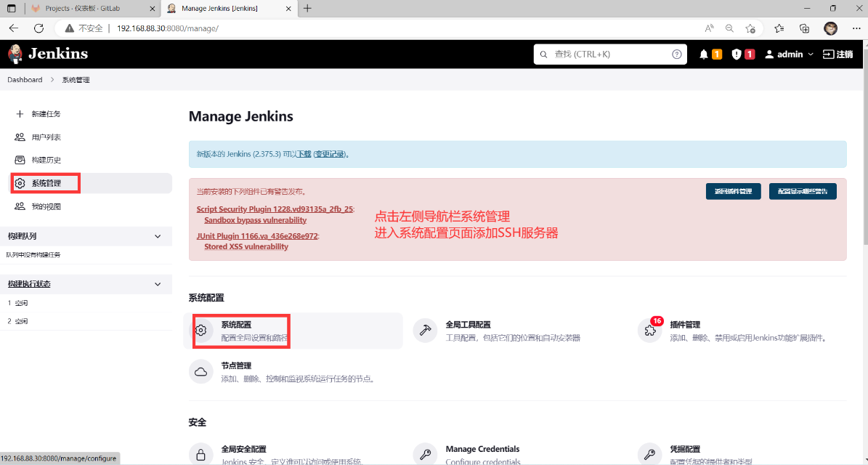Click the people icon beside 我的视图

tap(20, 206)
